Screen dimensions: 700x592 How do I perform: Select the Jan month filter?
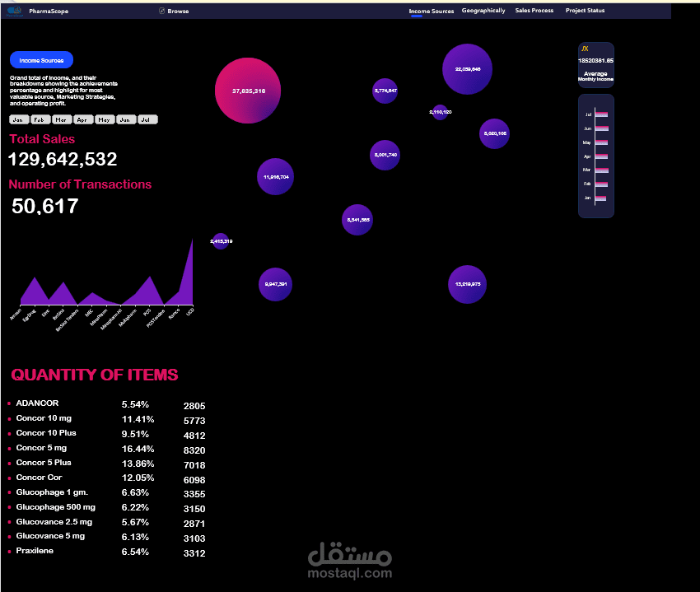pos(19,119)
